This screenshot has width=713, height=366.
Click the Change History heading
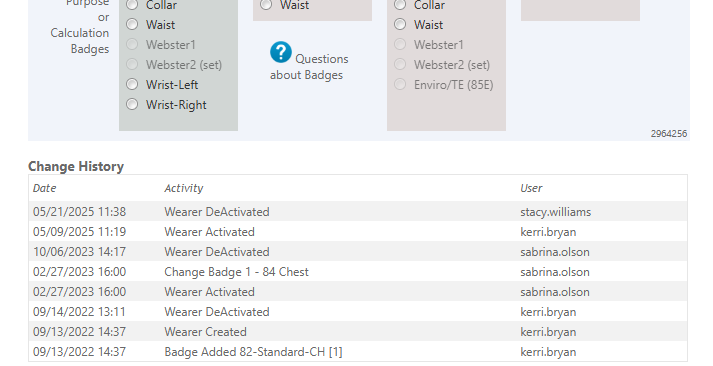(x=76, y=166)
